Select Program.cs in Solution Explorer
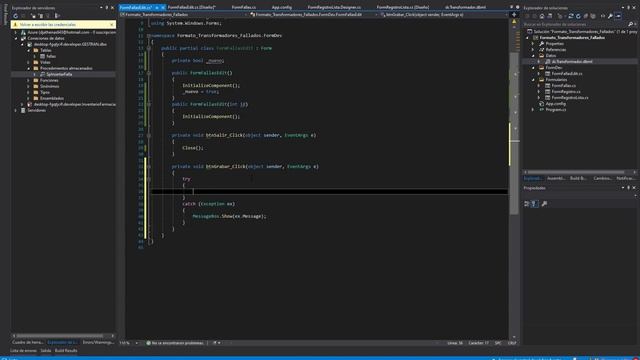 (x=556, y=109)
